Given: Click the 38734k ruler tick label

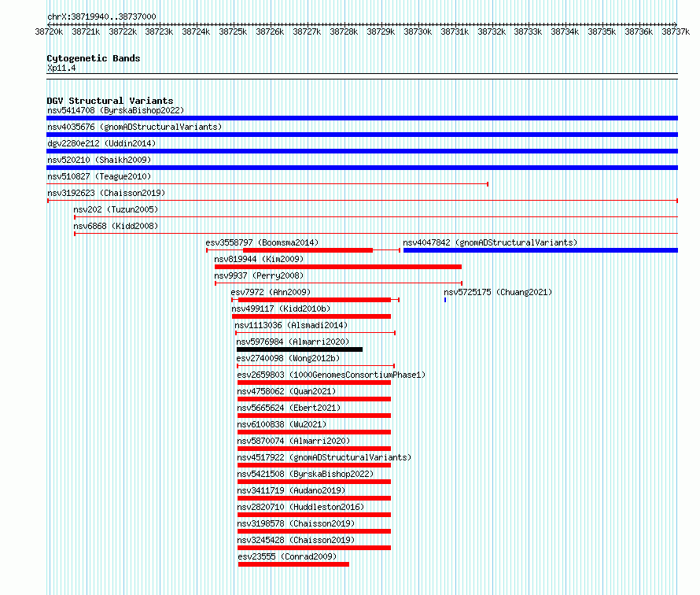Looking at the screenshot, I should pos(565,31).
